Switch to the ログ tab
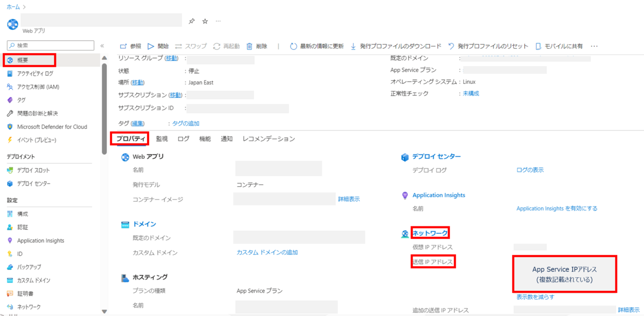The image size is (644, 316). tap(184, 139)
